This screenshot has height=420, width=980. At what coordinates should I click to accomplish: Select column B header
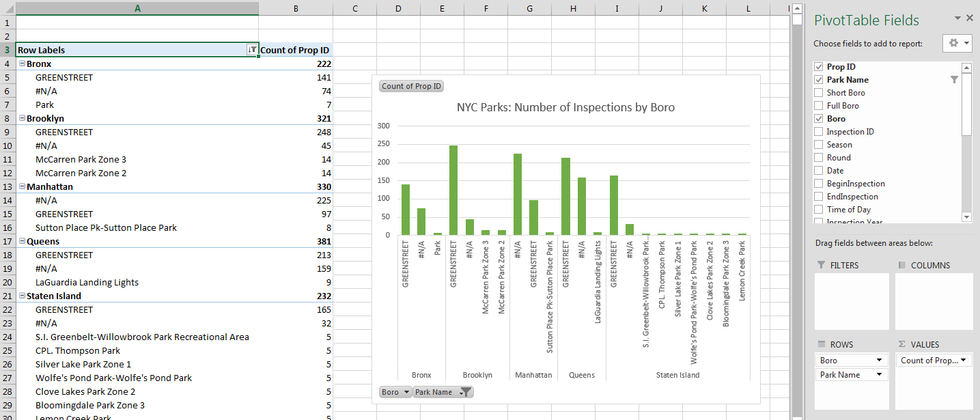click(296, 8)
